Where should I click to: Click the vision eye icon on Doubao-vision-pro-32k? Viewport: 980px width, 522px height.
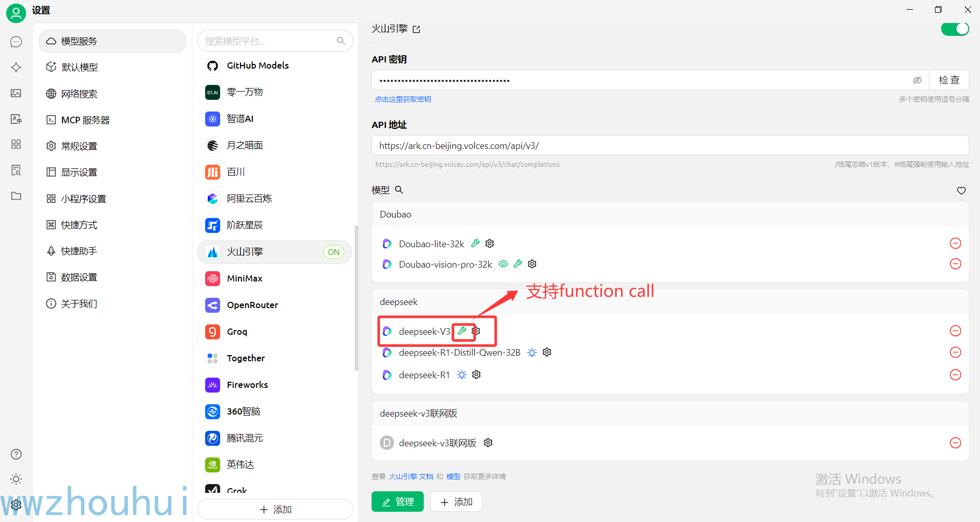point(503,264)
